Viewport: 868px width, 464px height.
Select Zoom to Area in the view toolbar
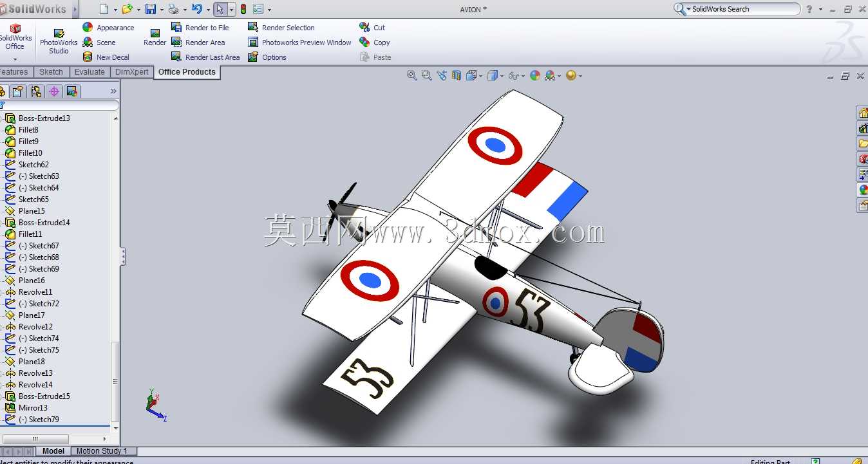[426, 75]
